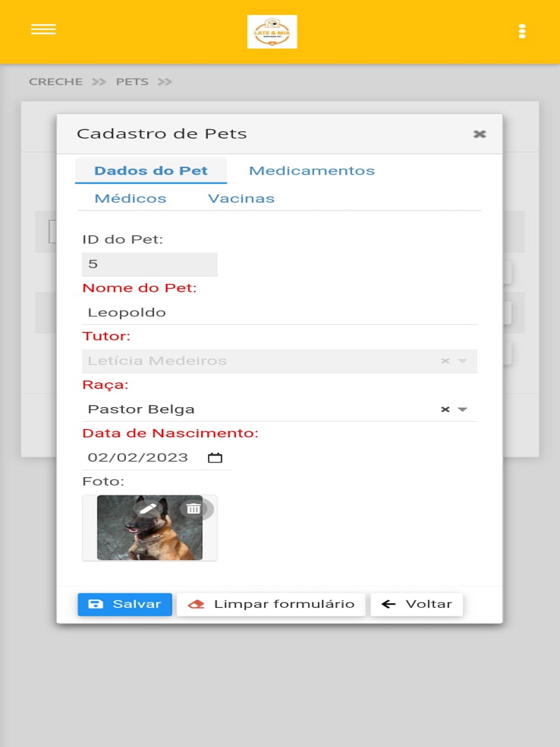560x747 pixels.
Task: Switch to the Vacinas tab
Action: click(x=241, y=198)
